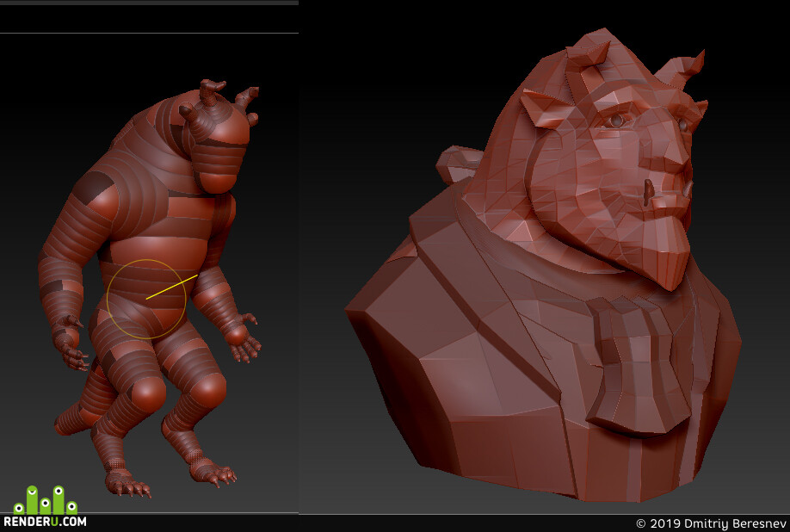This screenshot has height=532, width=790.
Task: Click the yellow brush direction line
Action: [x=172, y=287]
